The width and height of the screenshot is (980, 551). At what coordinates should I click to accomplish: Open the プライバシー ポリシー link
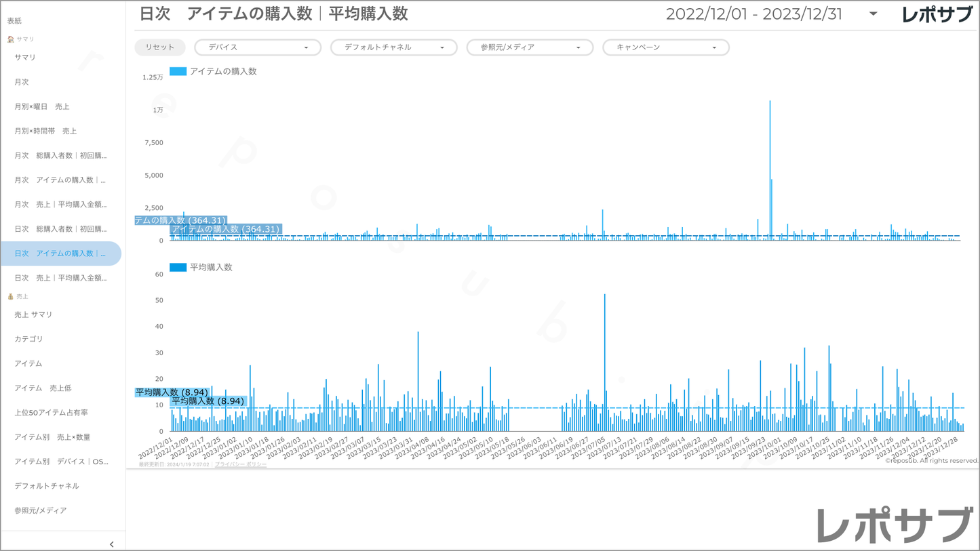click(240, 465)
